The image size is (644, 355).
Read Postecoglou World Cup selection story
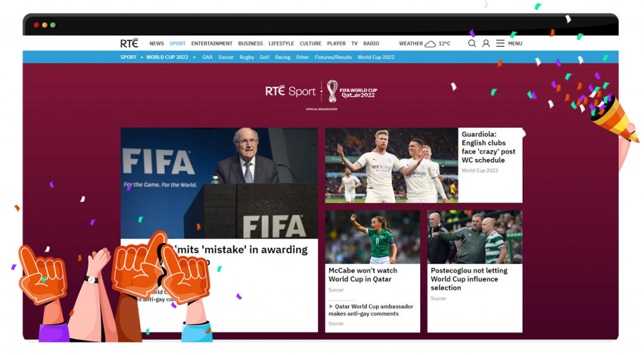(x=469, y=279)
